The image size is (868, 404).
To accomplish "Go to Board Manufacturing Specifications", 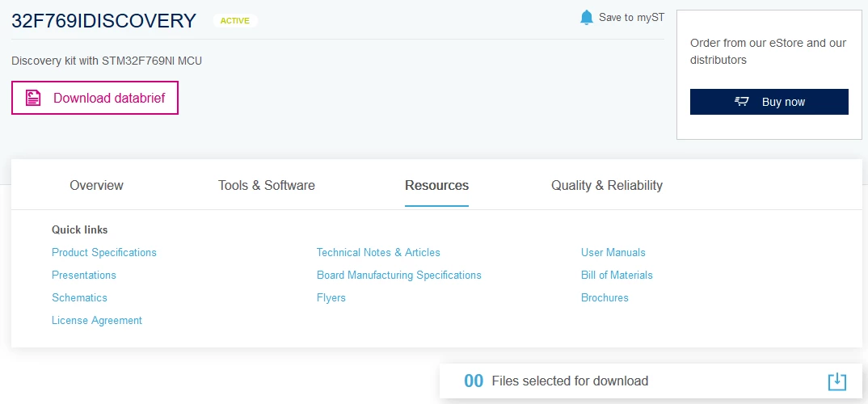I will click(399, 275).
